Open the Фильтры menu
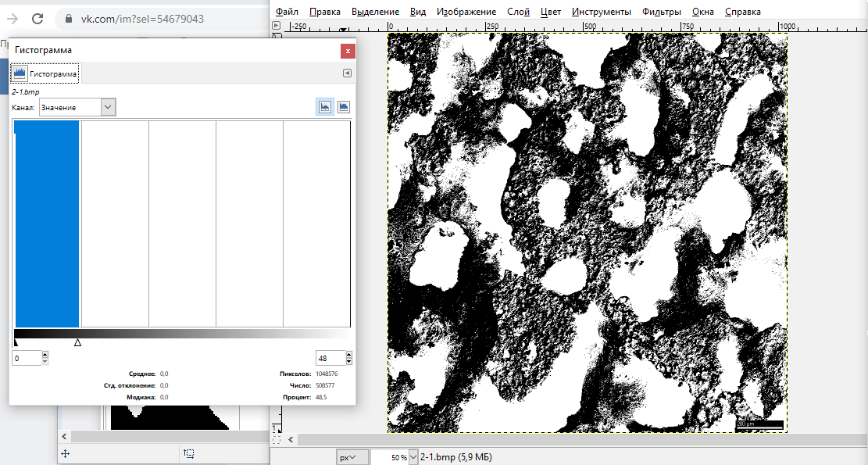868x465 pixels. 661,12
